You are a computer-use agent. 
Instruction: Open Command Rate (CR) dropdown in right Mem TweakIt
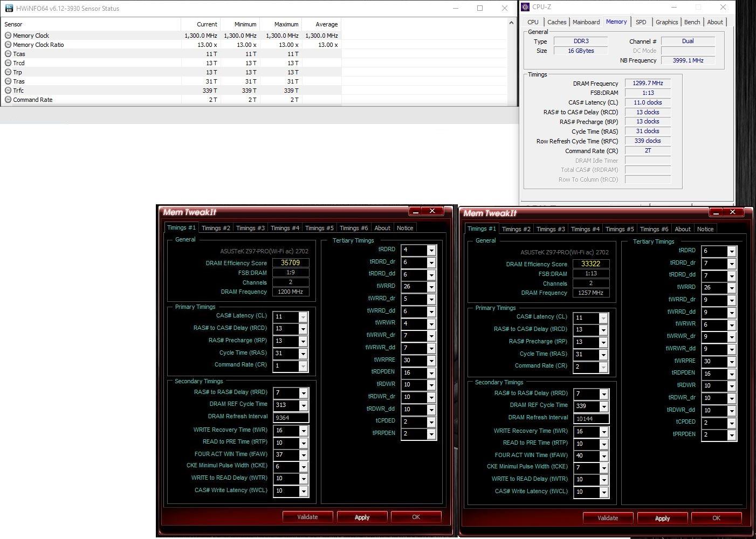pos(603,367)
